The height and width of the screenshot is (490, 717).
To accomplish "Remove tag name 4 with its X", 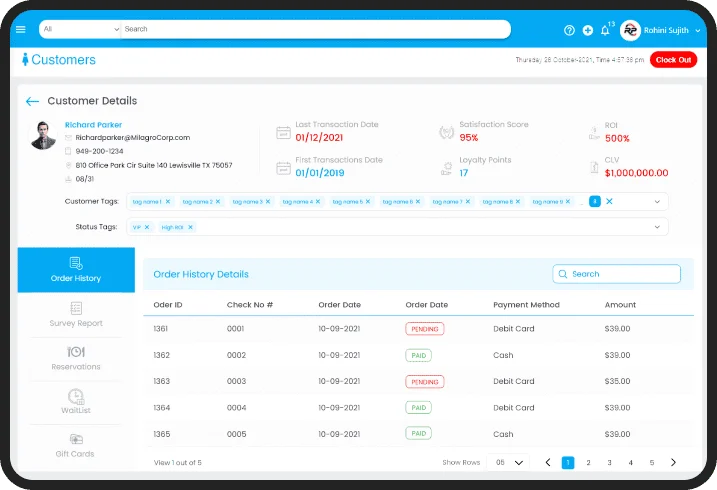I will [x=318, y=202].
